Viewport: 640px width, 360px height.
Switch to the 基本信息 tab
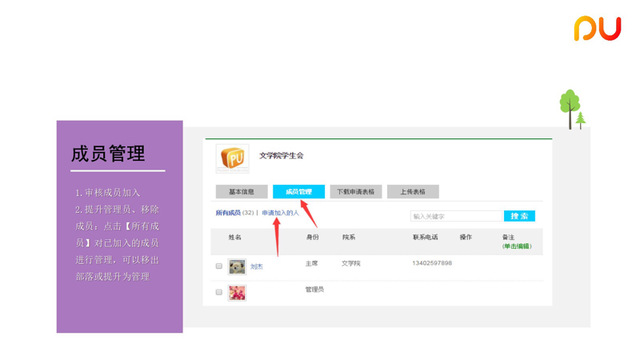point(242,191)
